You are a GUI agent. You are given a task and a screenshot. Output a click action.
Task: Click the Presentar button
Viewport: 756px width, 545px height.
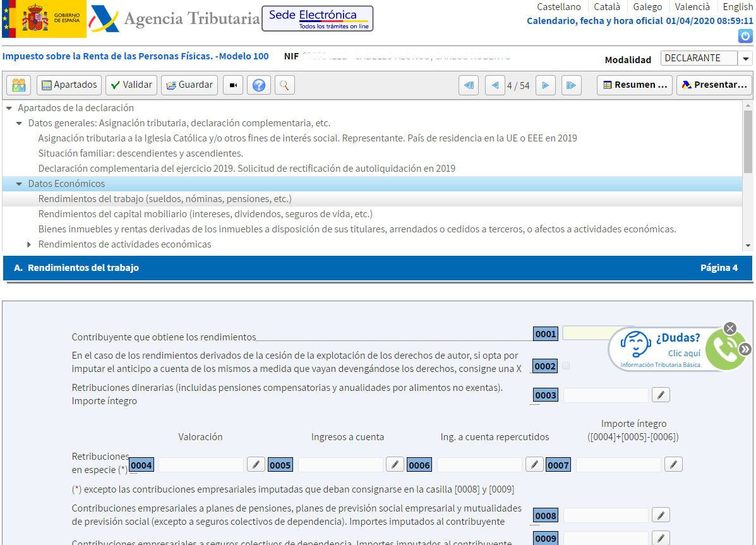click(714, 85)
